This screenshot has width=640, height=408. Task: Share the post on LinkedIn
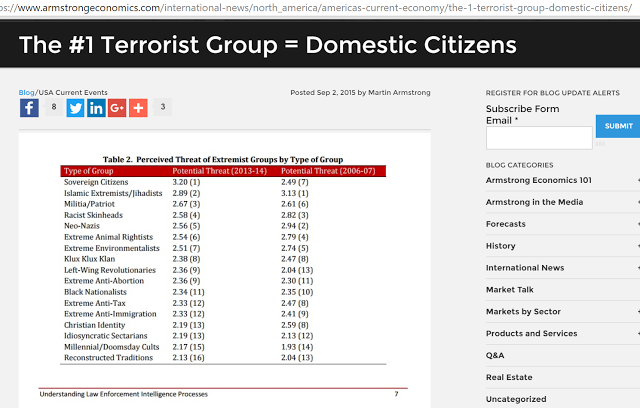tap(96, 108)
